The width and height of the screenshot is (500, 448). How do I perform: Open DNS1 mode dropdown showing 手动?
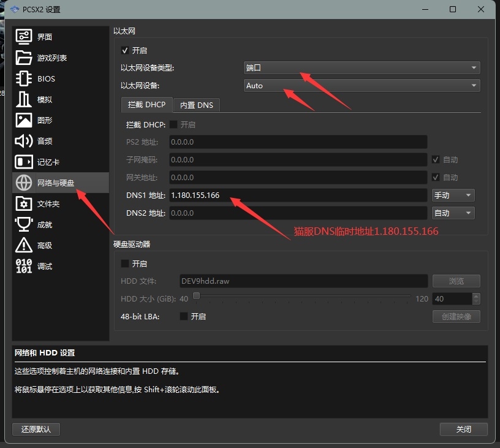(453, 195)
